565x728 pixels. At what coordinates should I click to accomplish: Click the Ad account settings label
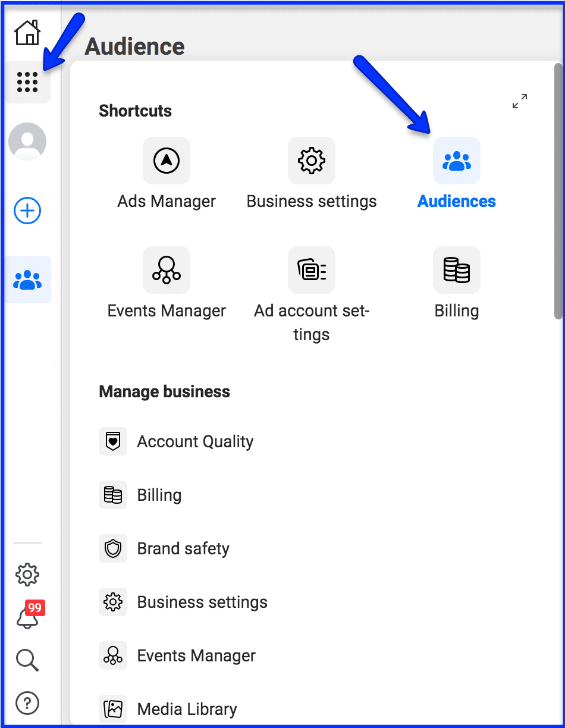[312, 322]
